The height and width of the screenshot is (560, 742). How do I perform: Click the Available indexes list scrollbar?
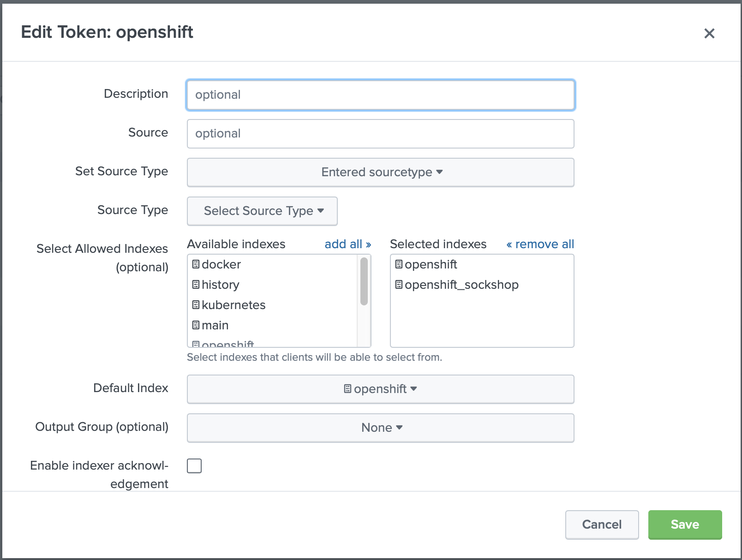pyautogui.click(x=364, y=281)
